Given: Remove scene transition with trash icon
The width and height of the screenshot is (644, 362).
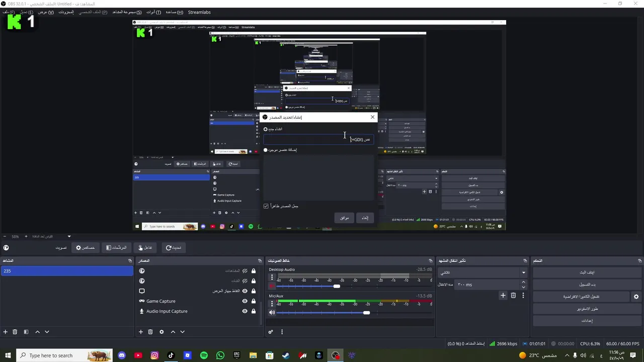Looking at the screenshot, I should pos(513,296).
